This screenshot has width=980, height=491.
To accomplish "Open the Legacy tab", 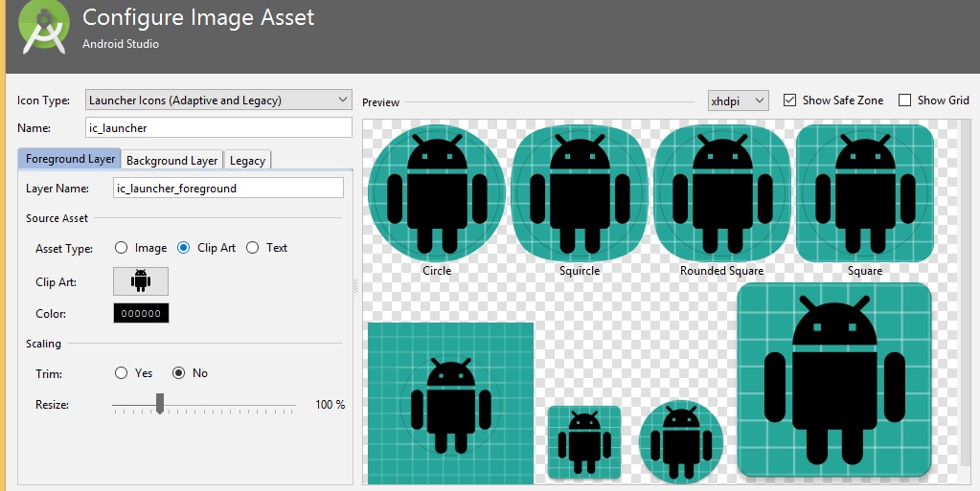I will 247,161.
